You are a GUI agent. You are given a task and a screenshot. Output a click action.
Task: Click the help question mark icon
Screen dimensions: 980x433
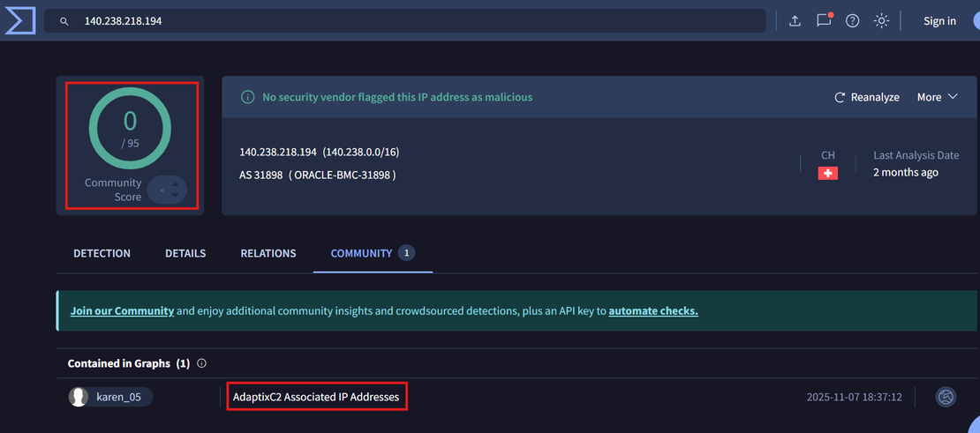852,21
